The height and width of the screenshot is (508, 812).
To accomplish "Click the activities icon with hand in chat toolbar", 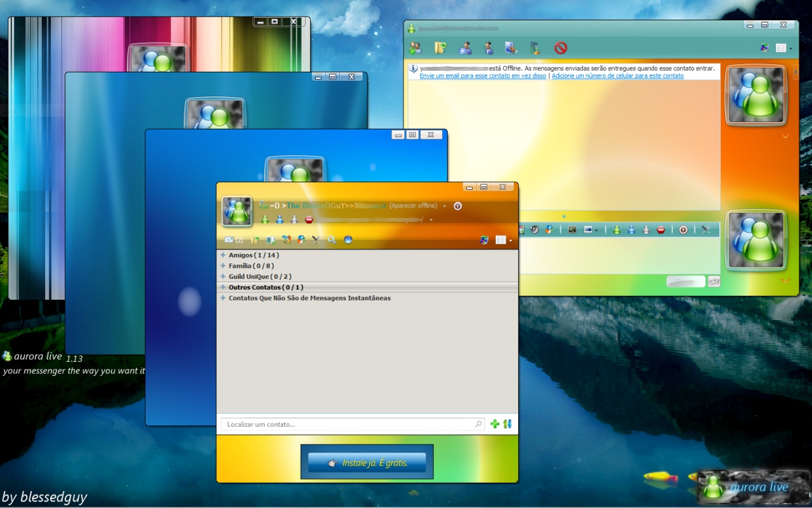I will coord(511,48).
